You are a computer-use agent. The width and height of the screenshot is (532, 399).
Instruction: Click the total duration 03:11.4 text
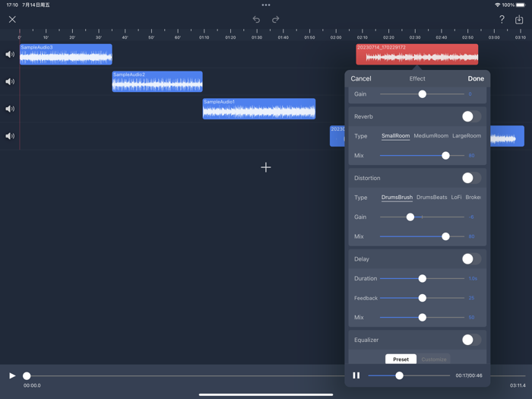[x=518, y=385]
